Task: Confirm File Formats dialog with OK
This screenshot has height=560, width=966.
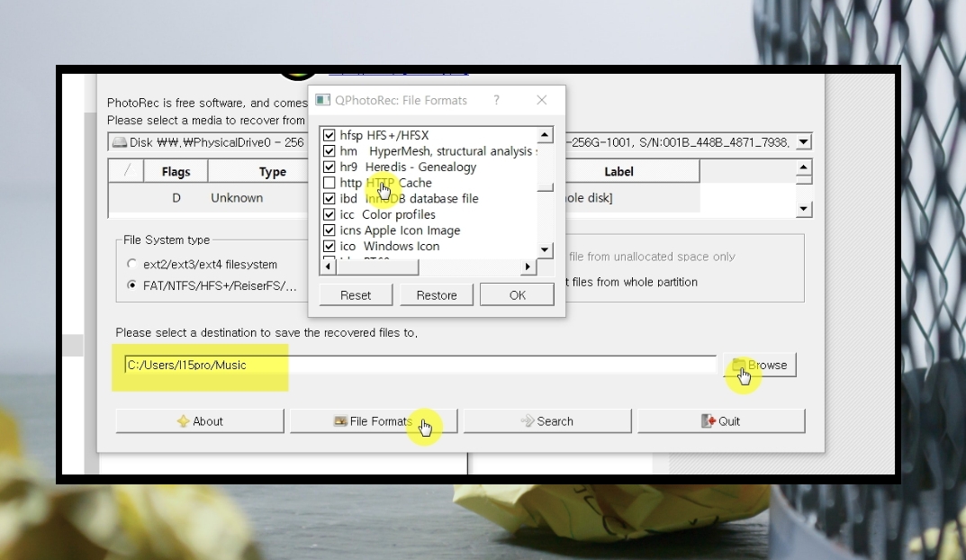Action: [x=517, y=294]
